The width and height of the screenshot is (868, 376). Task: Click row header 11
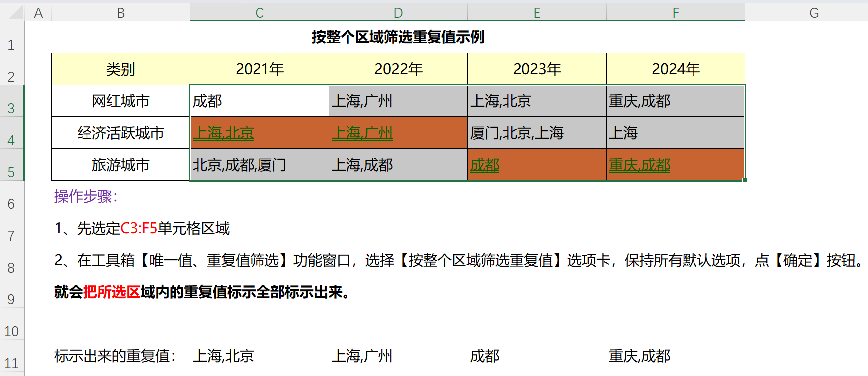pyautogui.click(x=11, y=363)
